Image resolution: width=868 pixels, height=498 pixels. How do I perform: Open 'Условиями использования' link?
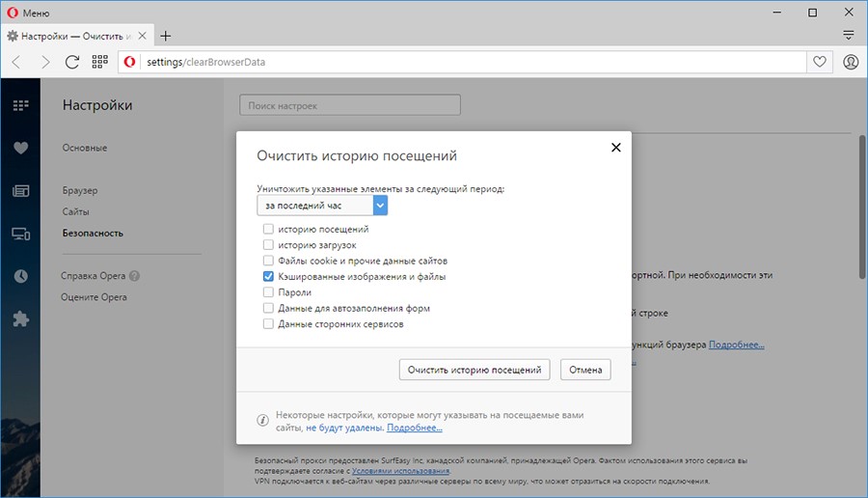pos(401,471)
